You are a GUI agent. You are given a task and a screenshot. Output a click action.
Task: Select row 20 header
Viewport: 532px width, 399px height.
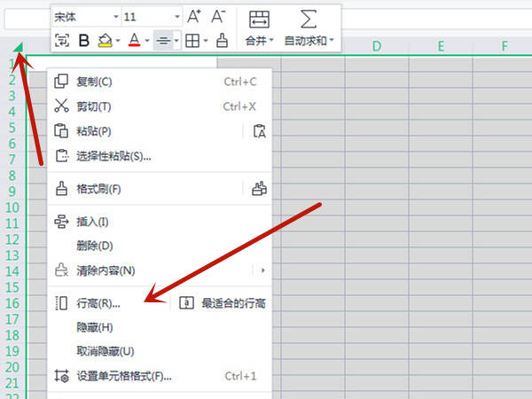[12, 367]
